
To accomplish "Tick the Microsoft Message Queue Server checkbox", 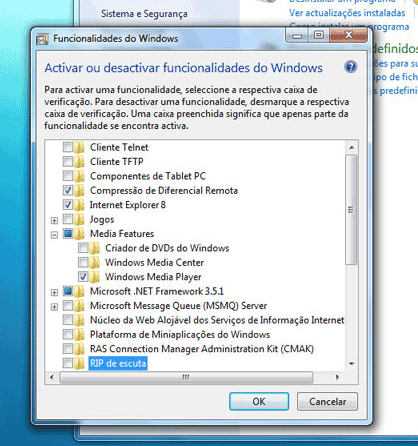I will [x=68, y=305].
